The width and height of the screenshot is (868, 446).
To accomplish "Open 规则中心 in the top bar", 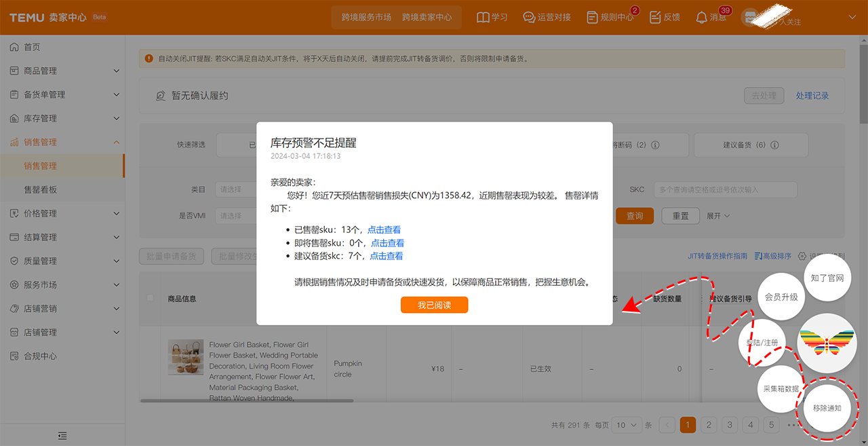I will click(593, 17).
